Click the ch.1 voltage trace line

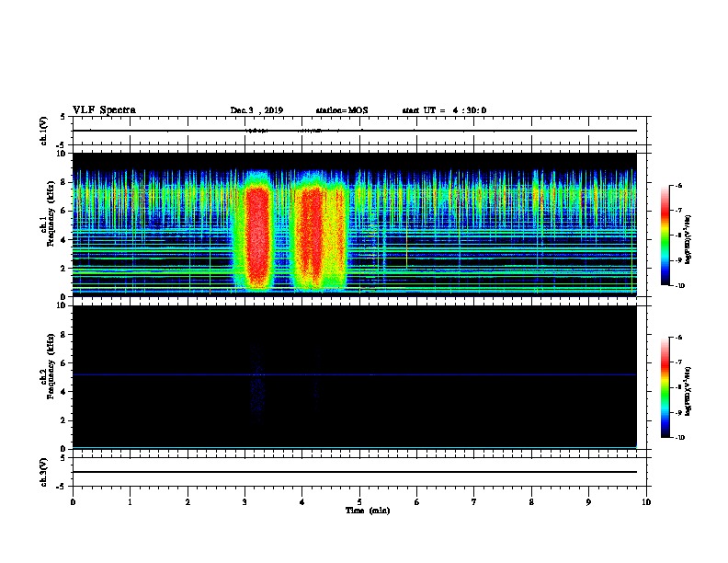pos(354,131)
